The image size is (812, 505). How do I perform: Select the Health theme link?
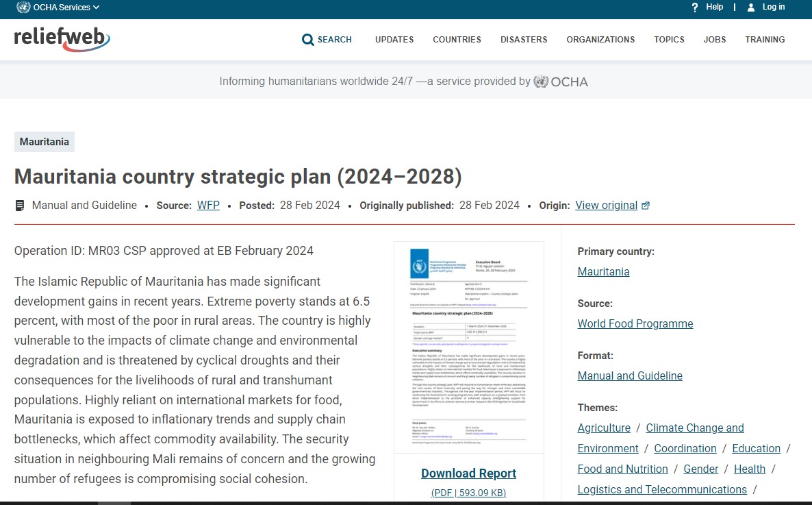[x=749, y=469]
